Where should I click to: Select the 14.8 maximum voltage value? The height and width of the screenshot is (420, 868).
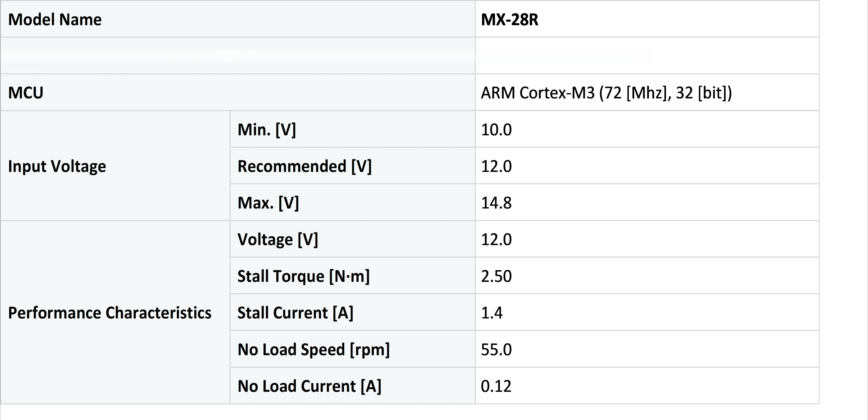pyautogui.click(x=496, y=203)
